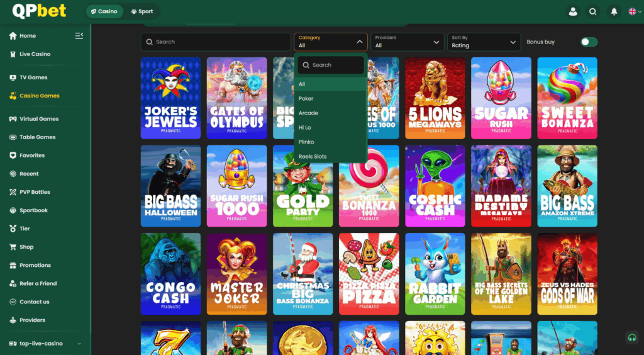This screenshot has width=644, height=355.
Task: Click the Favorites heart icon
Action: point(13,155)
